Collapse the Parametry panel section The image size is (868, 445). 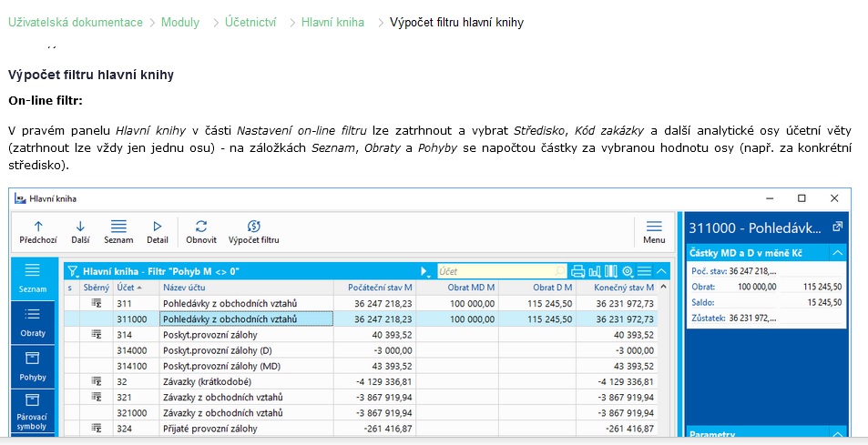point(838,435)
